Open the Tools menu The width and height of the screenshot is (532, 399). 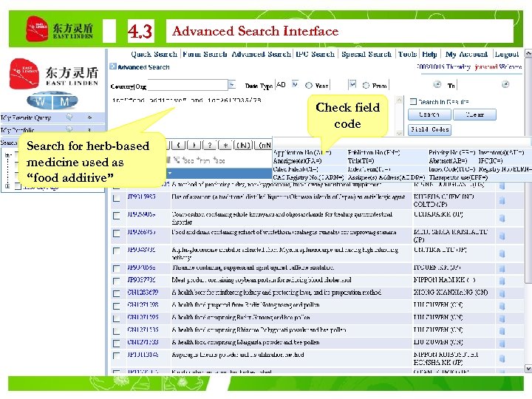(407, 54)
